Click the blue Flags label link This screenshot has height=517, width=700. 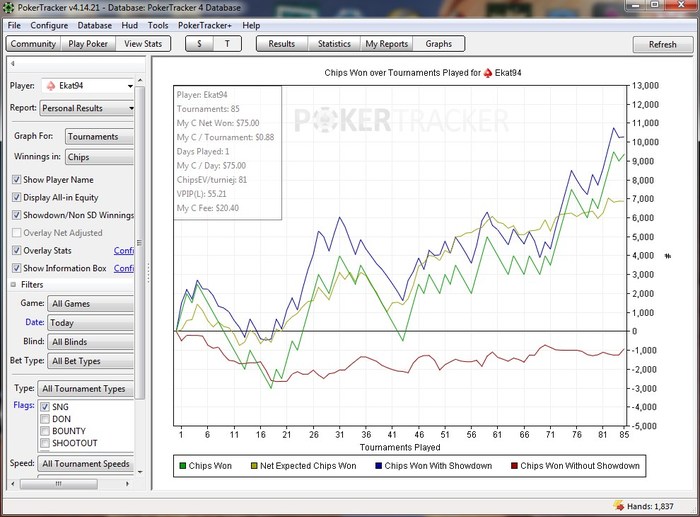point(24,405)
